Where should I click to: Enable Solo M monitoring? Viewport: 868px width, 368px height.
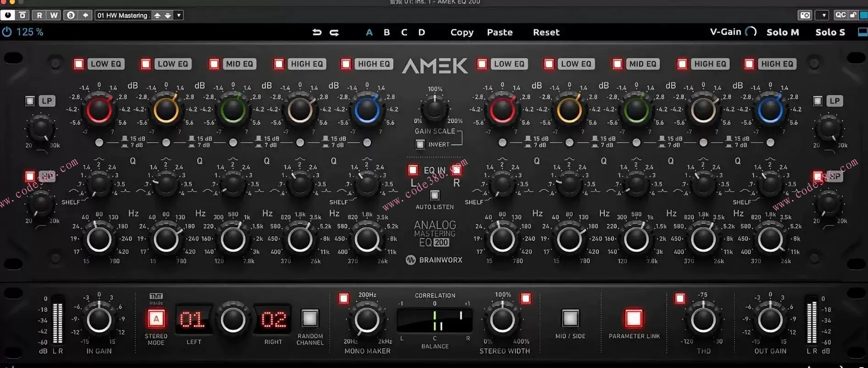click(783, 32)
